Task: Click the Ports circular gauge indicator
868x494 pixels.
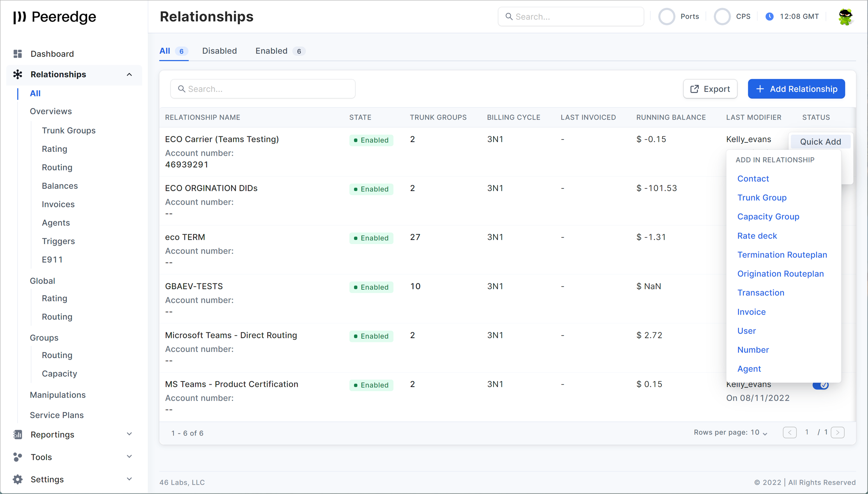Action: (667, 17)
